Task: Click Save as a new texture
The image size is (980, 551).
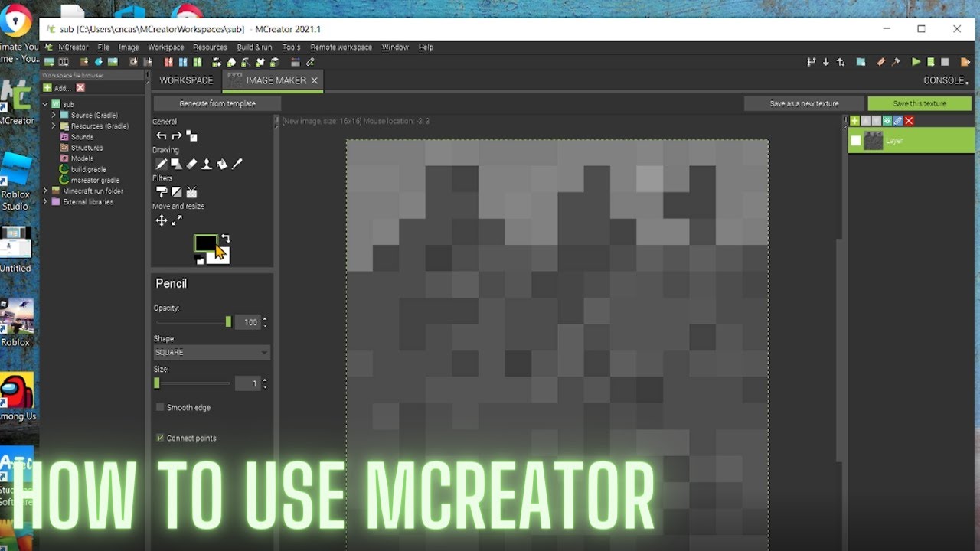Action: pos(804,103)
